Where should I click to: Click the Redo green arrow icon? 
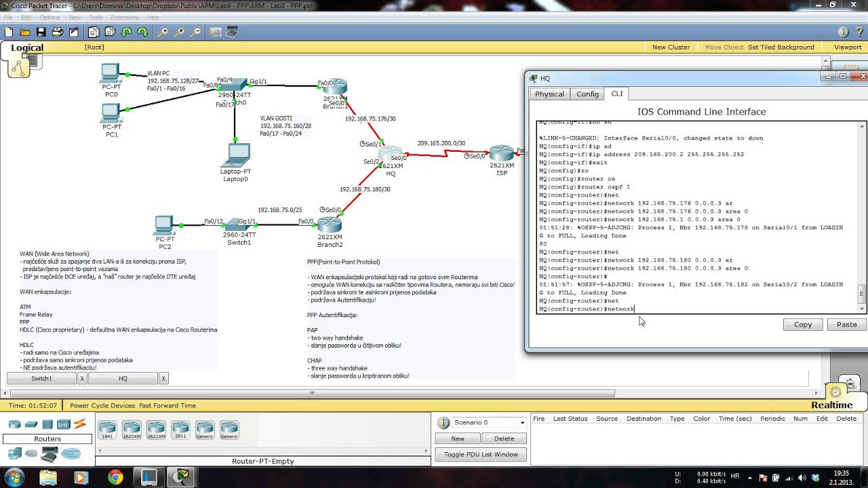pos(142,32)
